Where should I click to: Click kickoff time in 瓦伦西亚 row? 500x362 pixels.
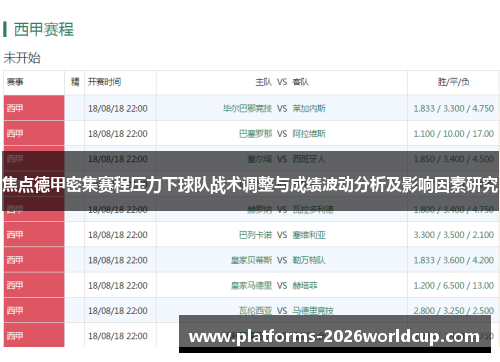click(118, 311)
